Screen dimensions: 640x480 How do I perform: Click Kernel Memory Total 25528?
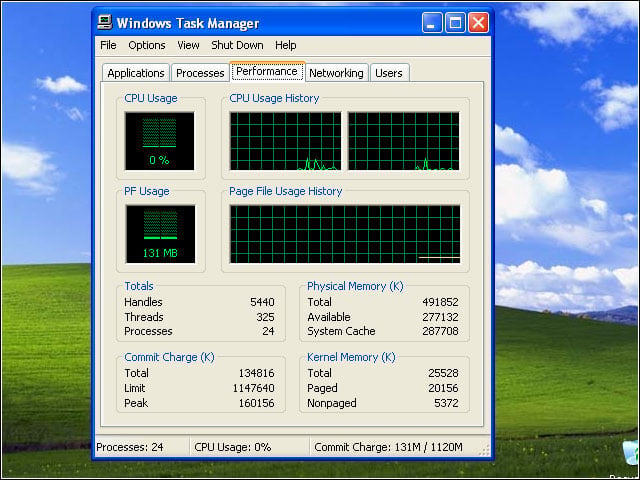click(x=443, y=373)
